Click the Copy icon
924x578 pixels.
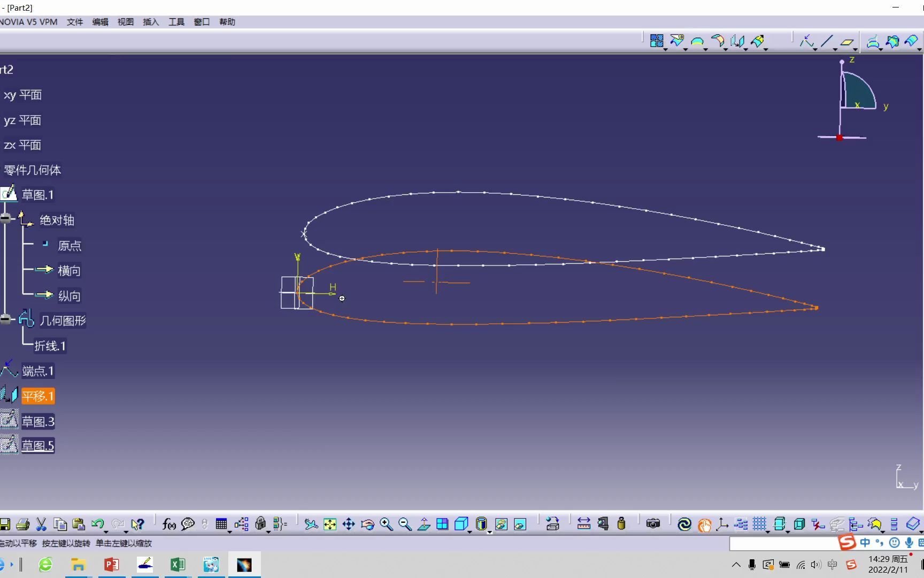pos(60,524)
